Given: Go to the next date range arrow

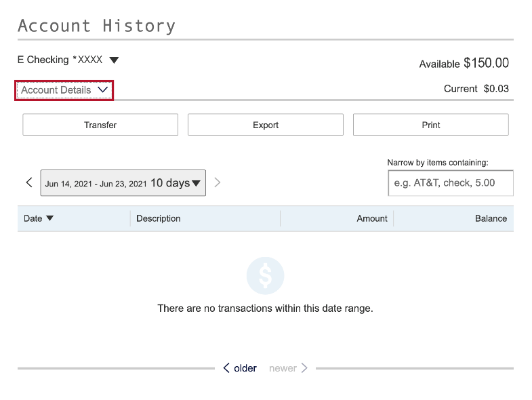Looking at the screenshot, I should tap(218, 182).
